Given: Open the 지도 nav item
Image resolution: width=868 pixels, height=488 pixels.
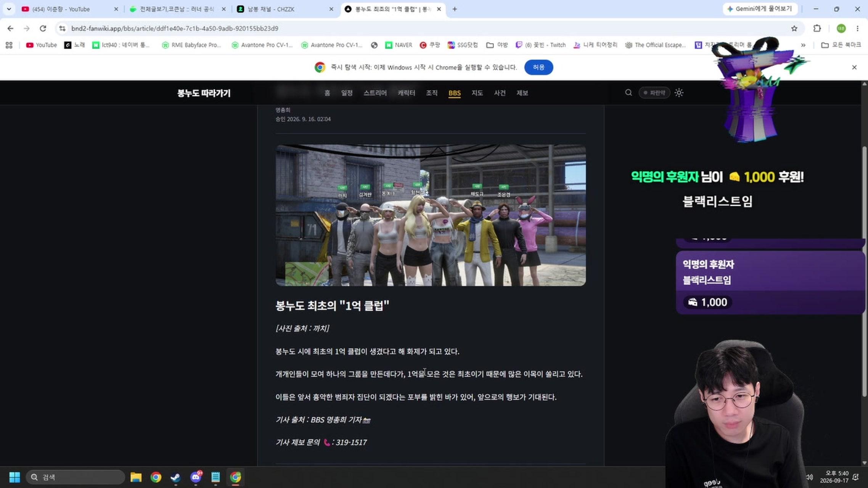Looking at the screenshot, I should 477,93.
